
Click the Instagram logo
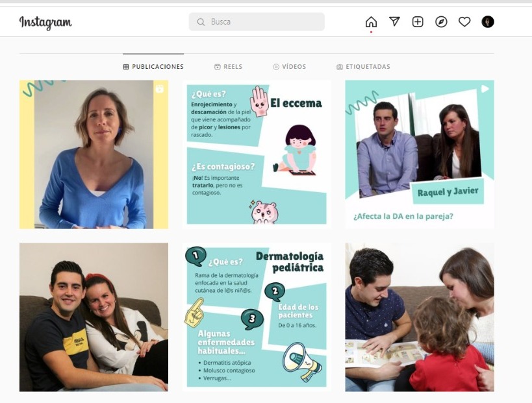tap(45, 23)
